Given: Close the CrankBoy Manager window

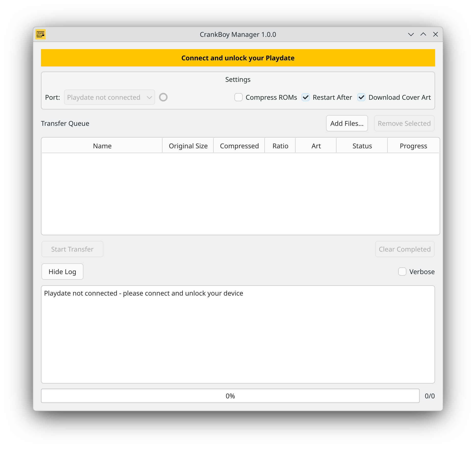Looking at the screenshot, I should (436, 34).
